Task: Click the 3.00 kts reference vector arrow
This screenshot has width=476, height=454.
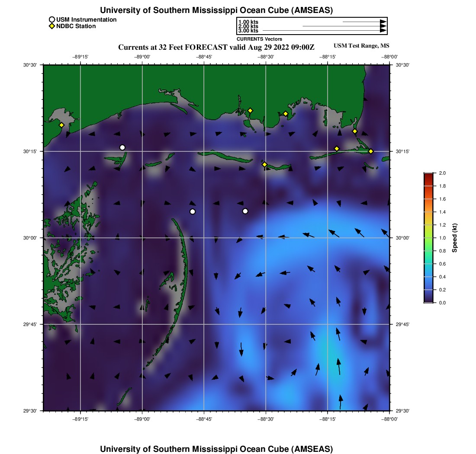Action: (x=325, y=31)
